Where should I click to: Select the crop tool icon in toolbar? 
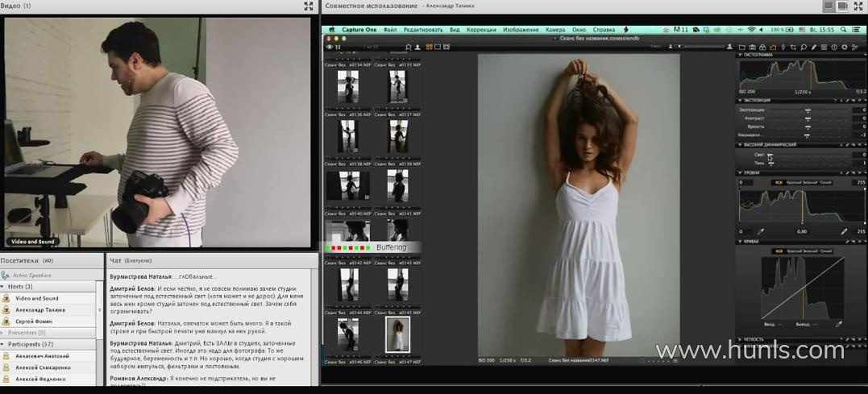coord(793,48)
